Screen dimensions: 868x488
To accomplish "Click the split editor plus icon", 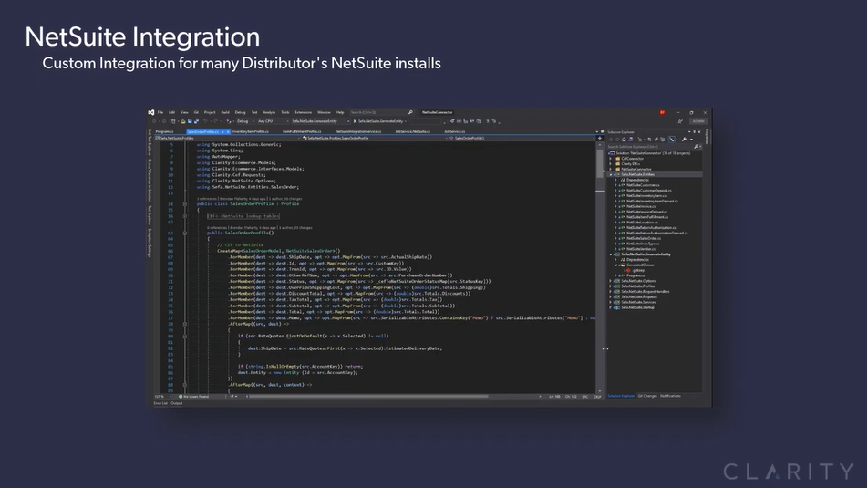I will click(600, 138).
